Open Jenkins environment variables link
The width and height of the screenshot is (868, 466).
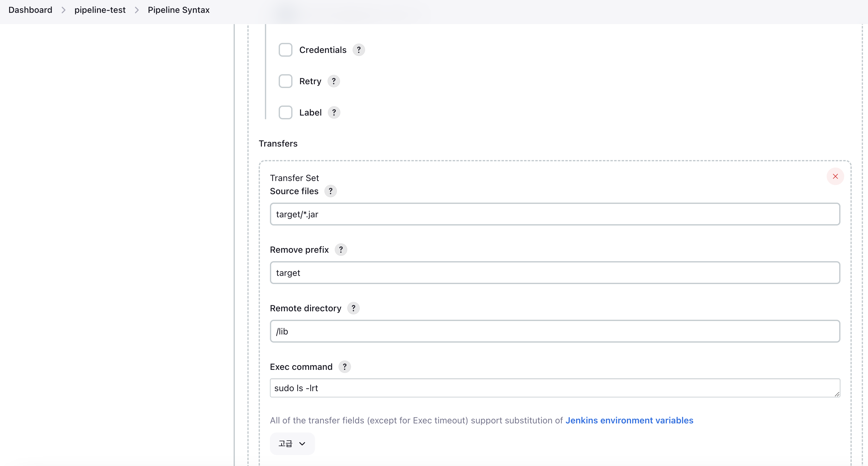[x=629, y=421]
